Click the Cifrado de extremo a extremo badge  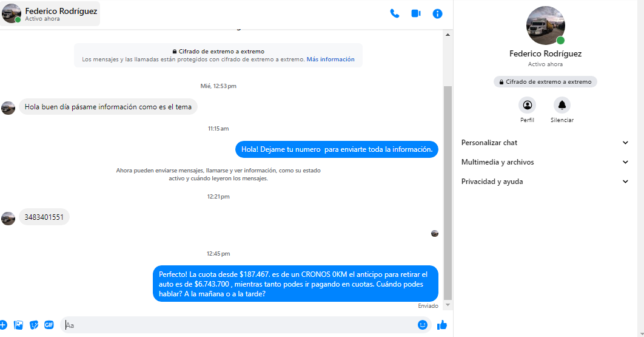click(x=545, y=81)
